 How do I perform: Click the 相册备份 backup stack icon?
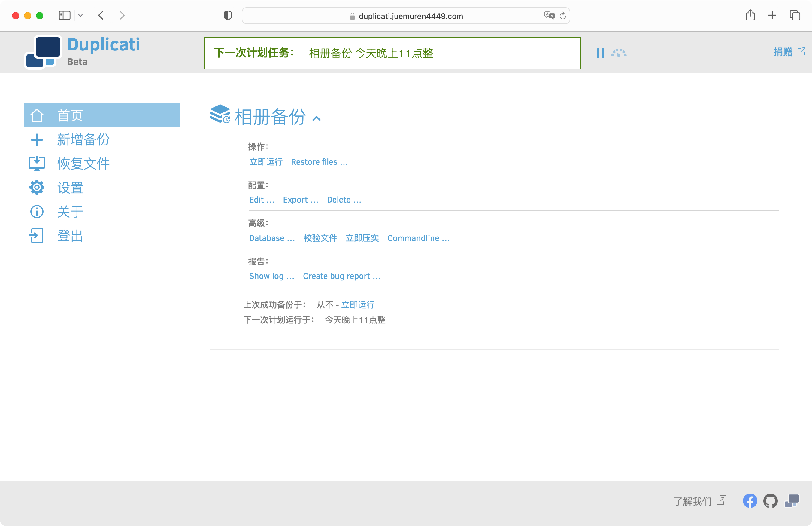click(220, 114)
